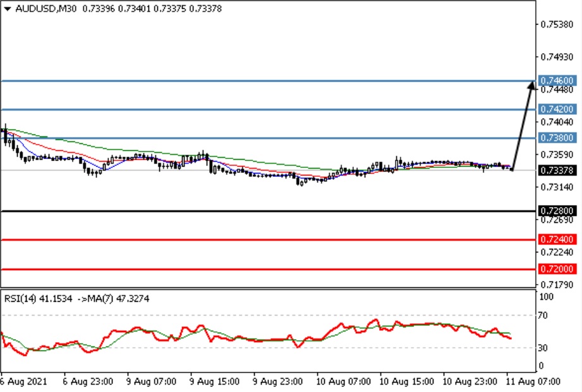Select the high value 0.73401 in header
Viewport: 582px width, 392px height.
134,9
